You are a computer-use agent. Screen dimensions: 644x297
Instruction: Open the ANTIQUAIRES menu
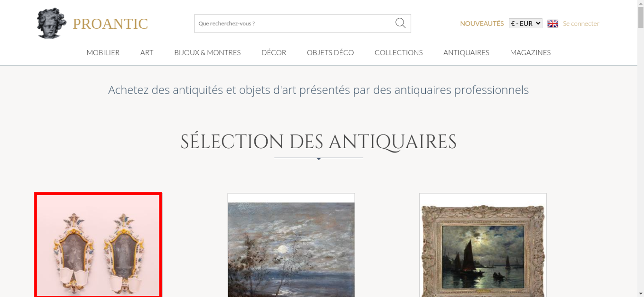click(x=466, y=52)
